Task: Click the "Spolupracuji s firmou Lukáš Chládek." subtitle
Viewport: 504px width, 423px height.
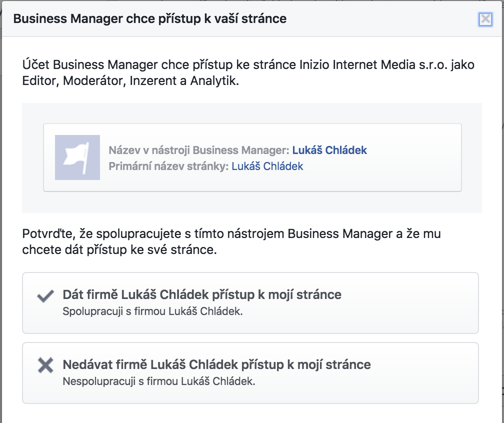Action: click(x=152, y=311)
